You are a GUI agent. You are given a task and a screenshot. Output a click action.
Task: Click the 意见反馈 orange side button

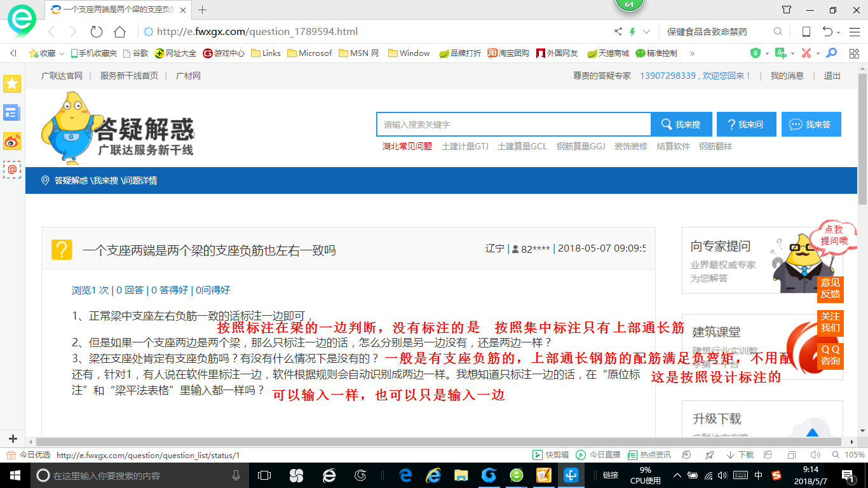830,288
